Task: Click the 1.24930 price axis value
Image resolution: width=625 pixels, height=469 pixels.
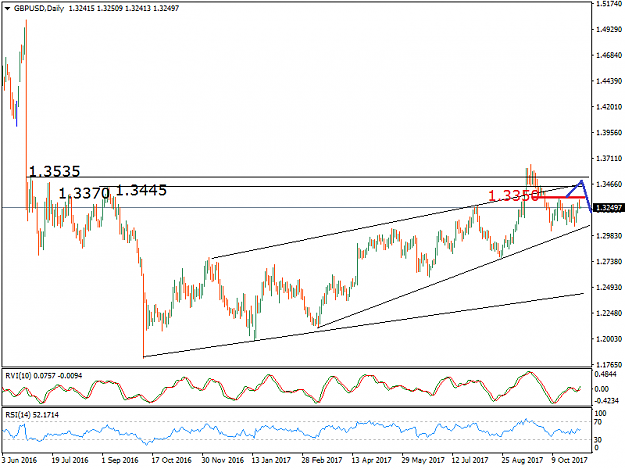Action: (609, 287)
